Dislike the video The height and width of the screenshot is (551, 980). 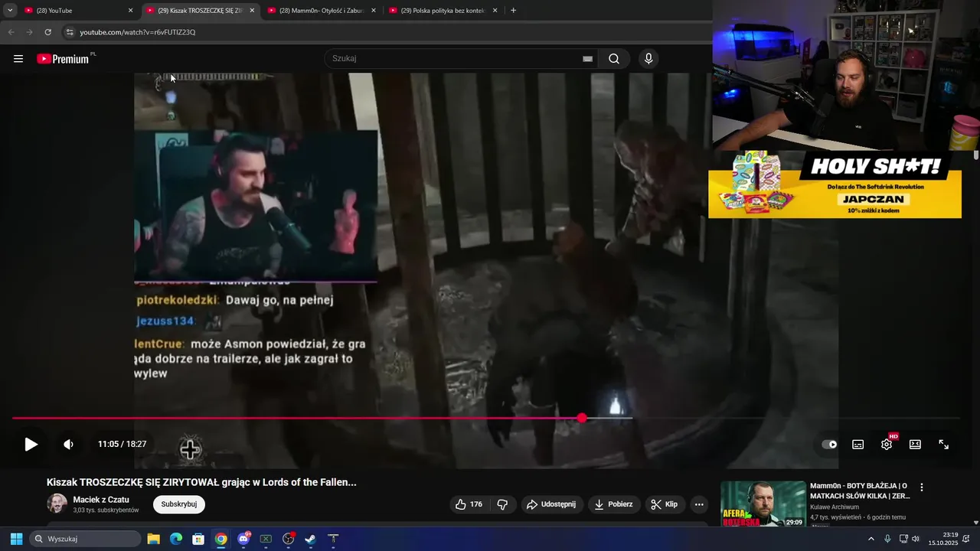pos(503,504)
